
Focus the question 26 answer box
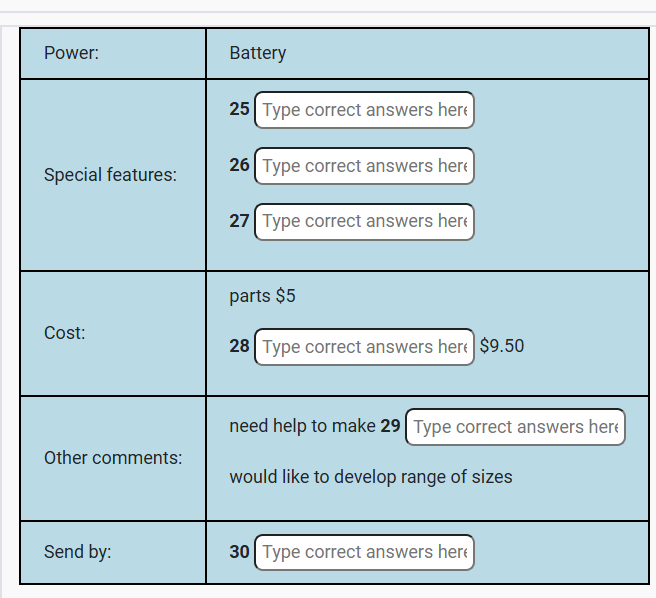tap(364, 166)
